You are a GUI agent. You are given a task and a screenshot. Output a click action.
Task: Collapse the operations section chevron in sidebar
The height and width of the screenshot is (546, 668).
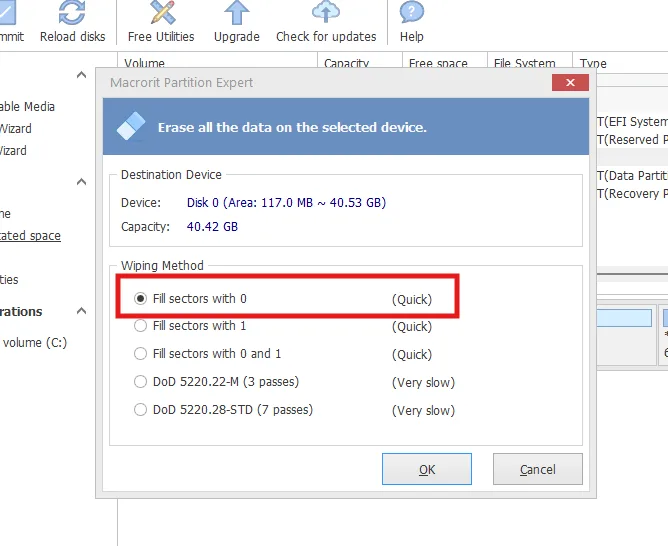click(81, 310)
